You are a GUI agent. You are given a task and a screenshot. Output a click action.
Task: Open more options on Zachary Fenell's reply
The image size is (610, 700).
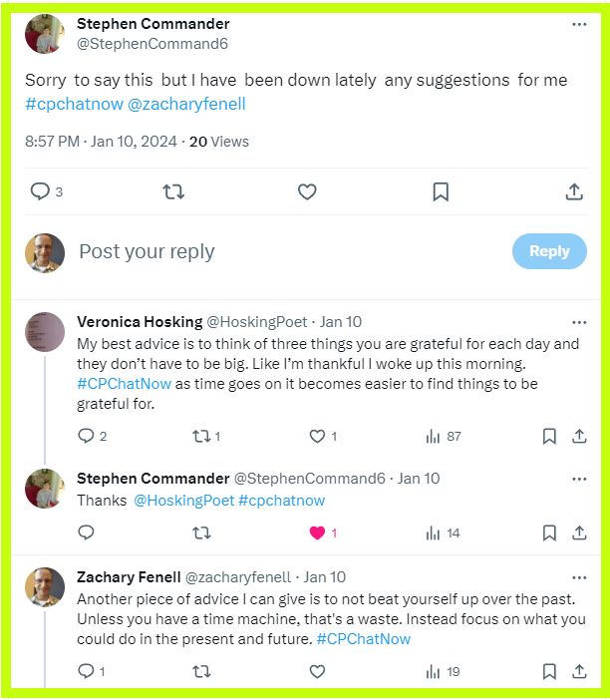pos(579,577)
